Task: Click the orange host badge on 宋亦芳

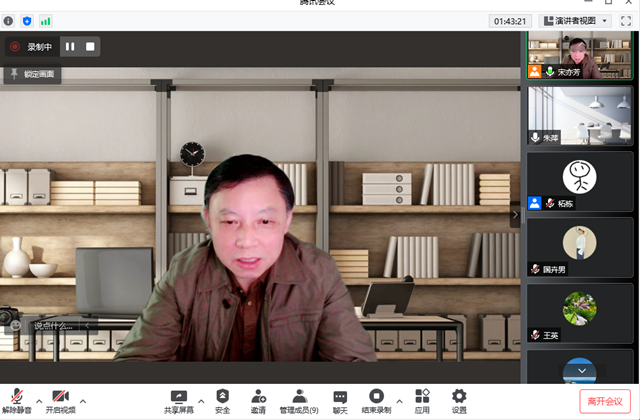Action: click(x=534, y=71)
